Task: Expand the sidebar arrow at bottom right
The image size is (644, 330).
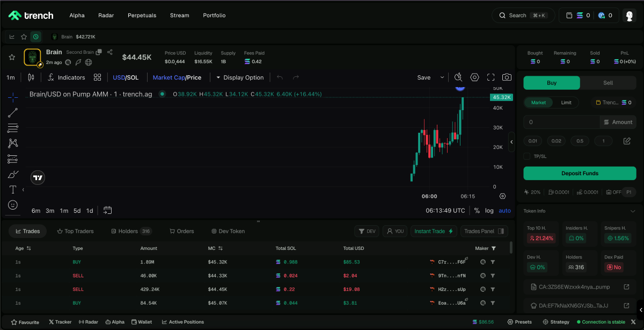Action: pyautogui.click(x=640, y=310)
